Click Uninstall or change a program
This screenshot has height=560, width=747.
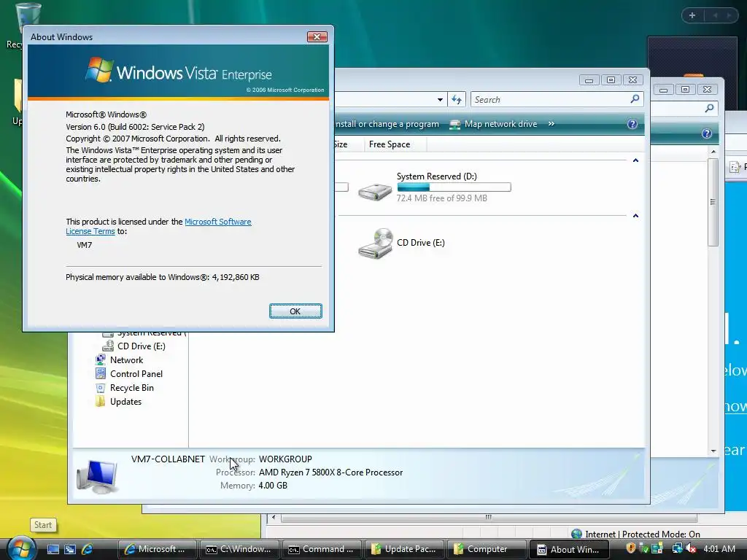387,124
